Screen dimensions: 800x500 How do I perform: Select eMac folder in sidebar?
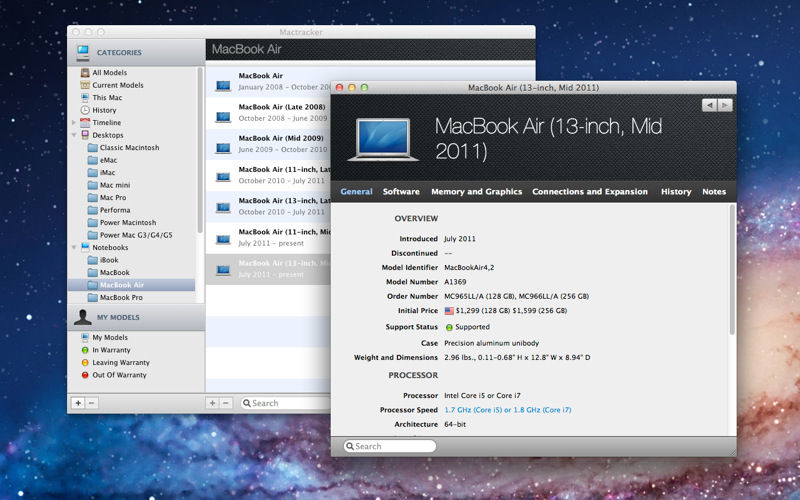pyautogui.click(x=92, y=160)
